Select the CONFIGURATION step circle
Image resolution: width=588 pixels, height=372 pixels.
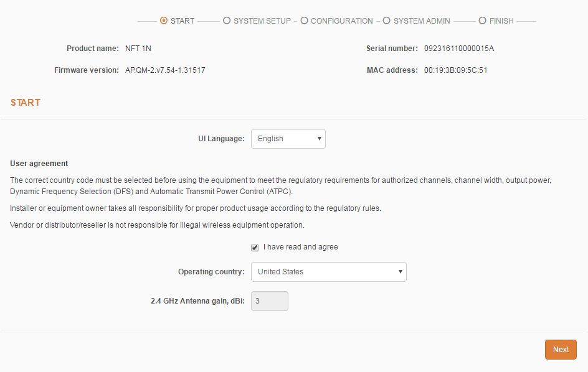tap(304, 21)
